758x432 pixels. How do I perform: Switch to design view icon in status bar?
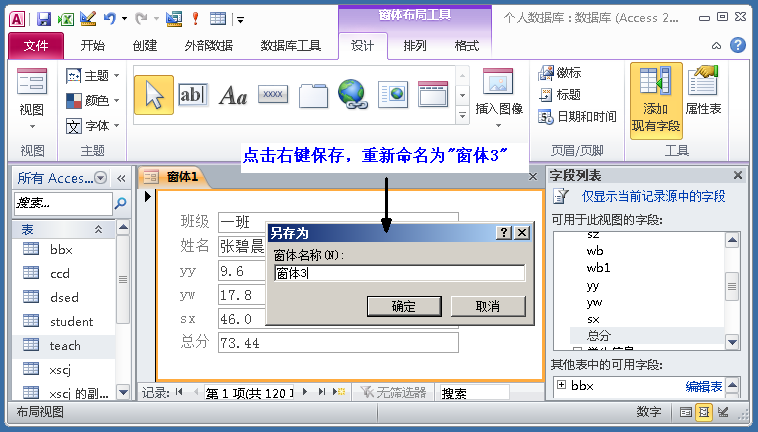(723, 412)
